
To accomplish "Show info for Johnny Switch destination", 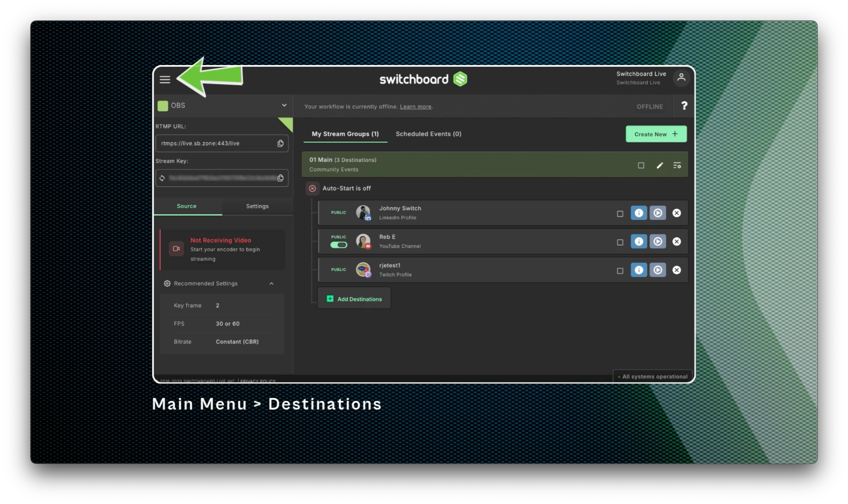I will click(638, 213).
